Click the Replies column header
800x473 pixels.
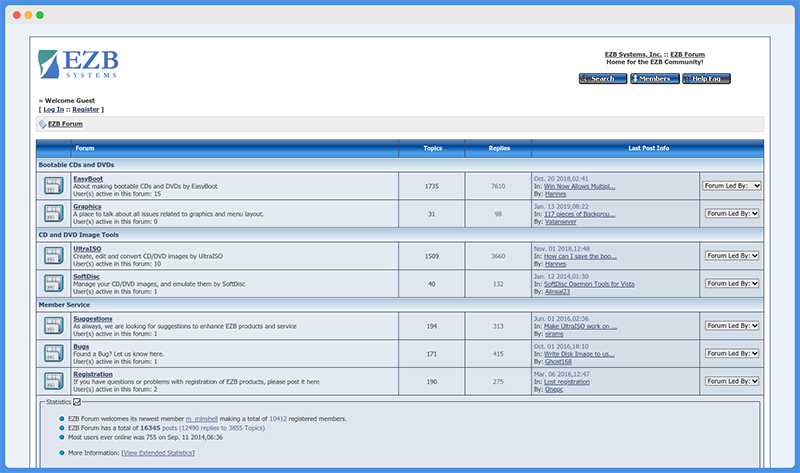pyautogui.click(x=499, y=148)
